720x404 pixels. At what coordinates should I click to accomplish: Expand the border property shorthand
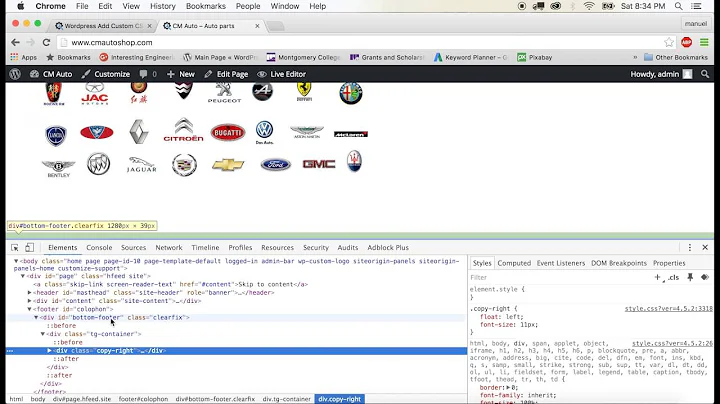[508, 387]
